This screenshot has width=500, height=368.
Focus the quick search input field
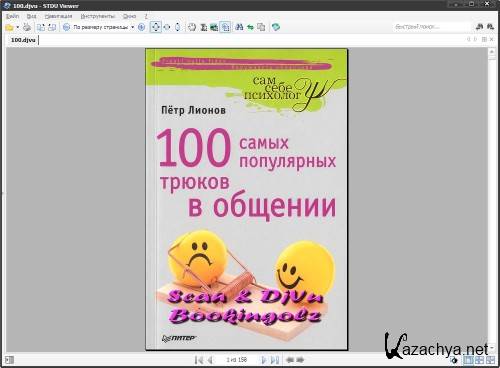(x=432, y=27)
